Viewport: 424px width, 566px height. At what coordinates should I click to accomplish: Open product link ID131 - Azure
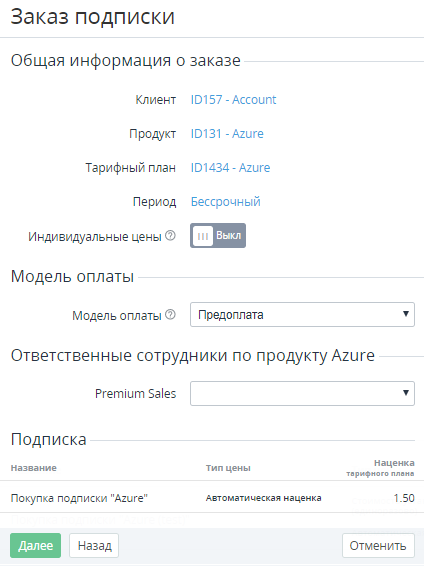click(227, 134)
